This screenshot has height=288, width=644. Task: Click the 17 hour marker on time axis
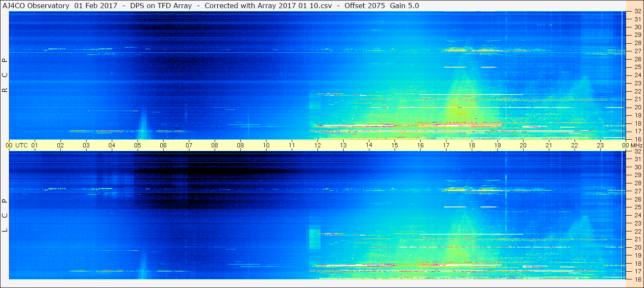[446, 145]
